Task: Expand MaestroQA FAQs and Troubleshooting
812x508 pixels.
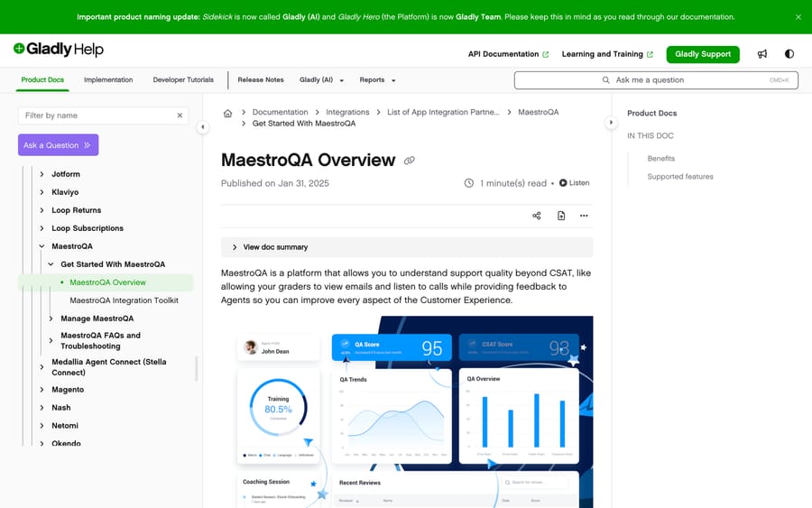Action: 51,341
